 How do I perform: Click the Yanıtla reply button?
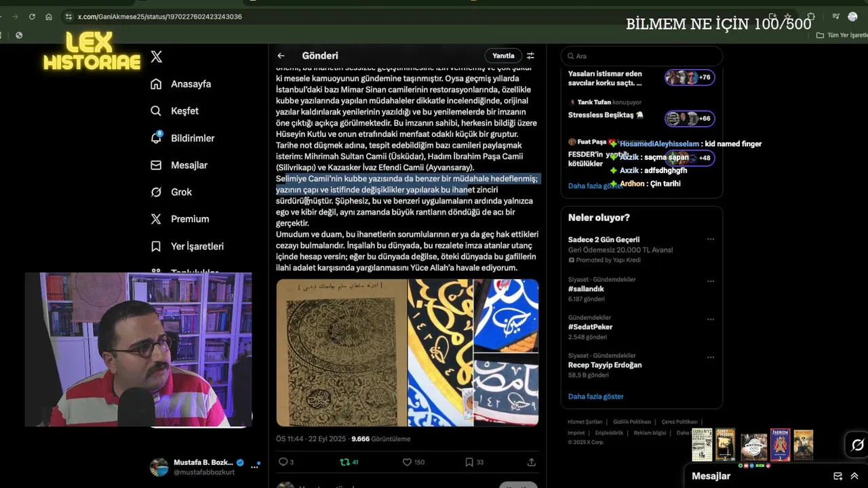[x=503, y=56]
